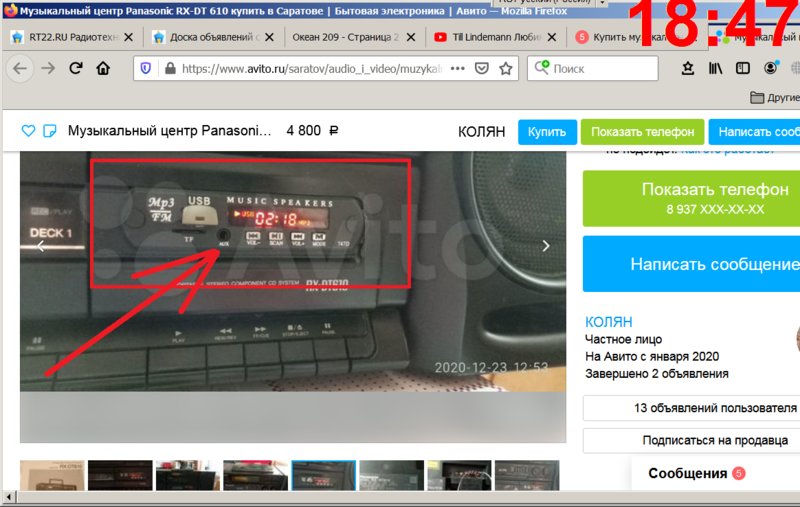This screenshot has width=800, height=507.
Task: Open the Firefox account icon
Action: pyautogui.click(x=770, y=68)
